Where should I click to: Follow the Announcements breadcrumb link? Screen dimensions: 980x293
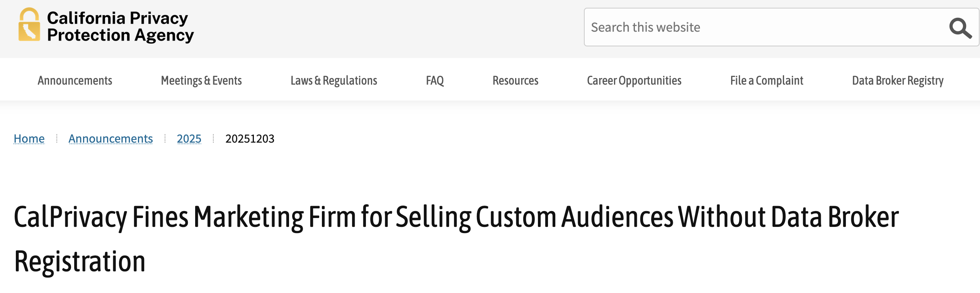[x=111, y=138]
